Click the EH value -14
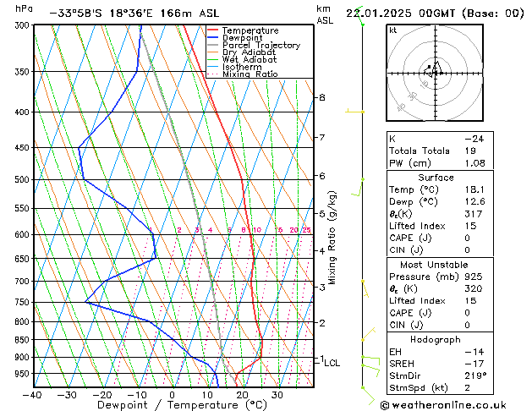The height and width of the screenshot is (411, 532). 474,352
